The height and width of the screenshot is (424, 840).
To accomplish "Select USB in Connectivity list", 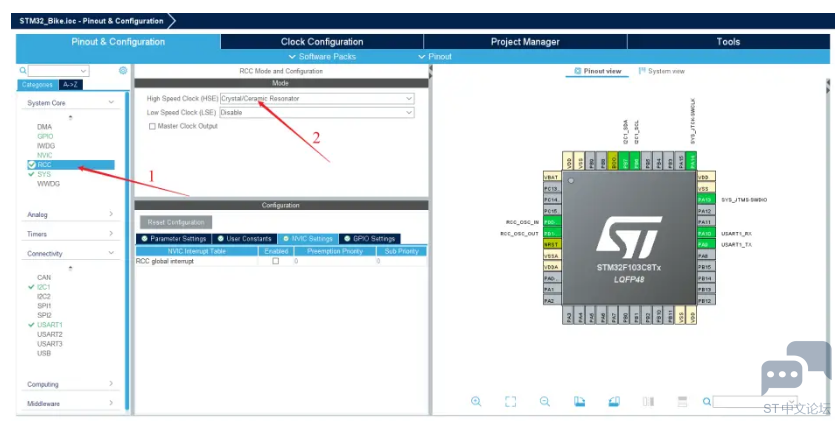I will pyautogui.click(x=44, y=353).
